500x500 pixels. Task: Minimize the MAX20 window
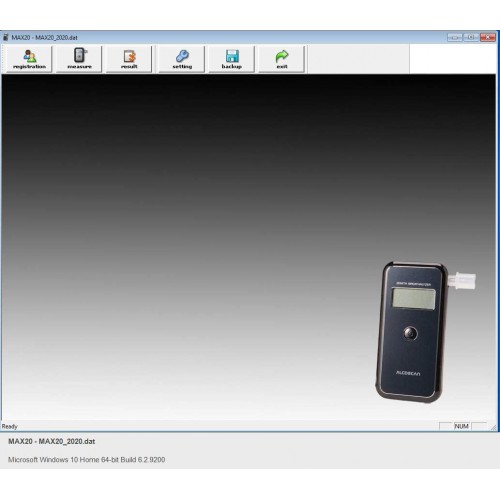[455, 37]
